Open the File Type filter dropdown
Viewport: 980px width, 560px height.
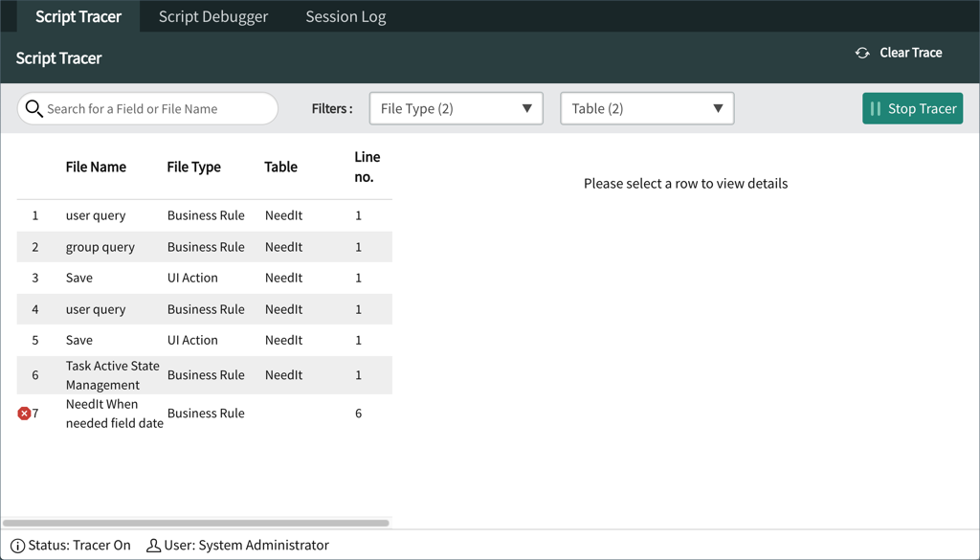456,108
